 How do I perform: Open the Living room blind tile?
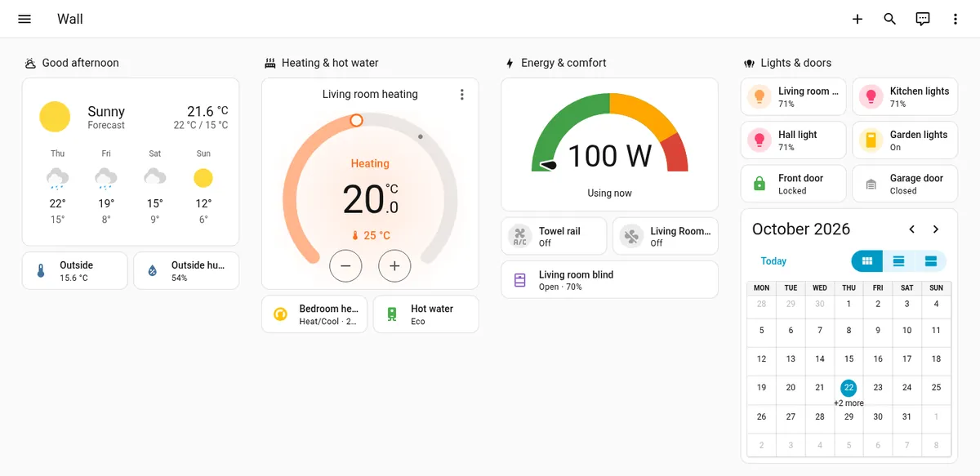[x=609, y=280]
